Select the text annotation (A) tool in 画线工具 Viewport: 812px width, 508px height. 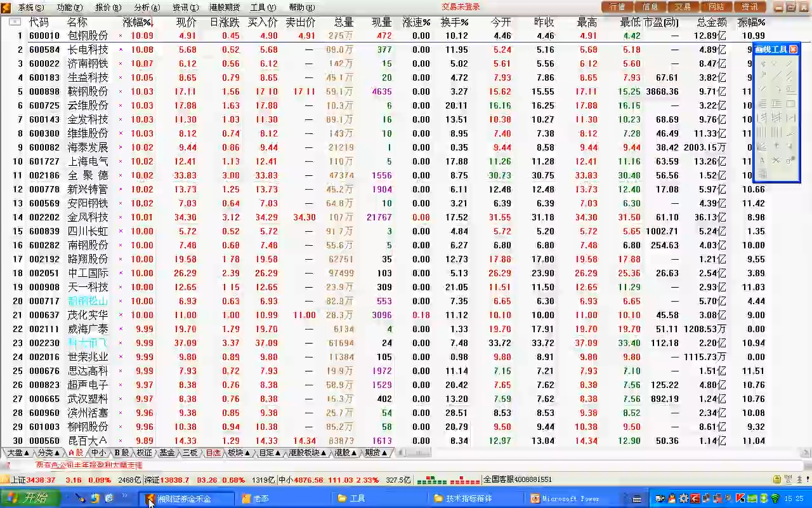[x=762, y=159]
